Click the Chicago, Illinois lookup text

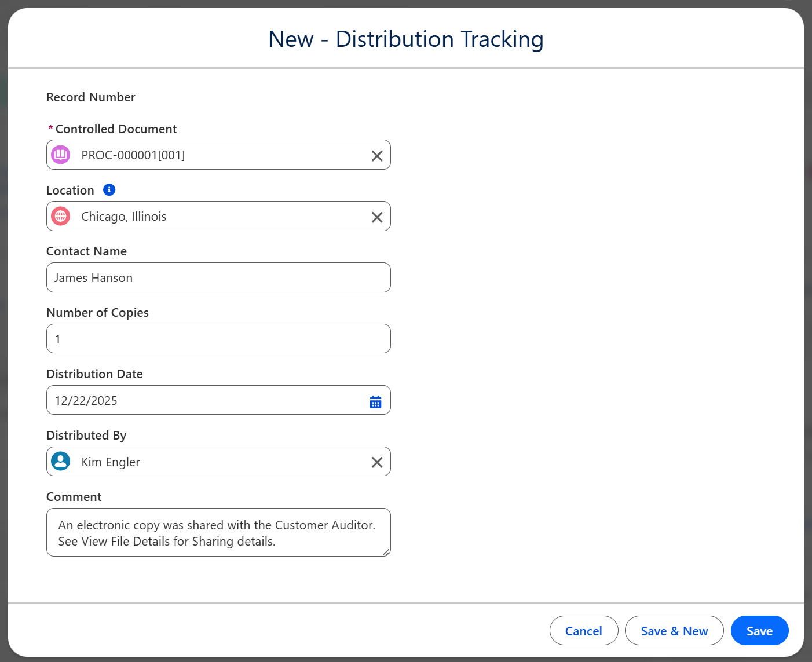(x=124, y=217)
